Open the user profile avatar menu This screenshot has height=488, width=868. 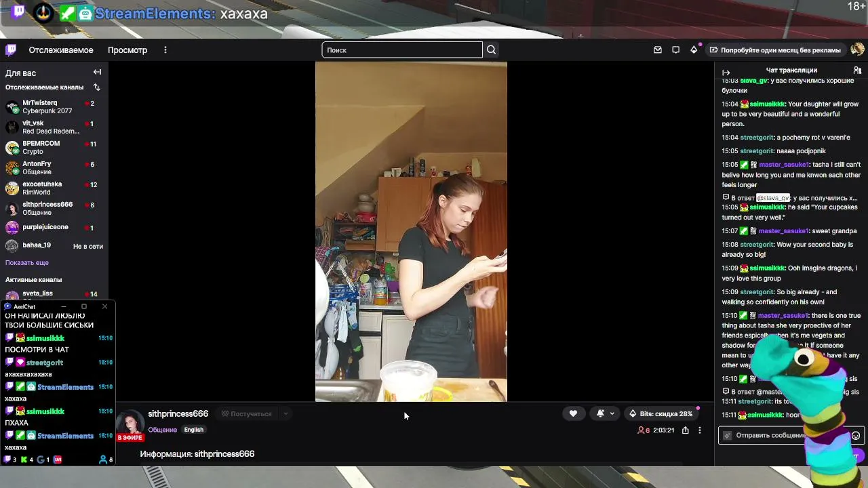click(857, 49)
